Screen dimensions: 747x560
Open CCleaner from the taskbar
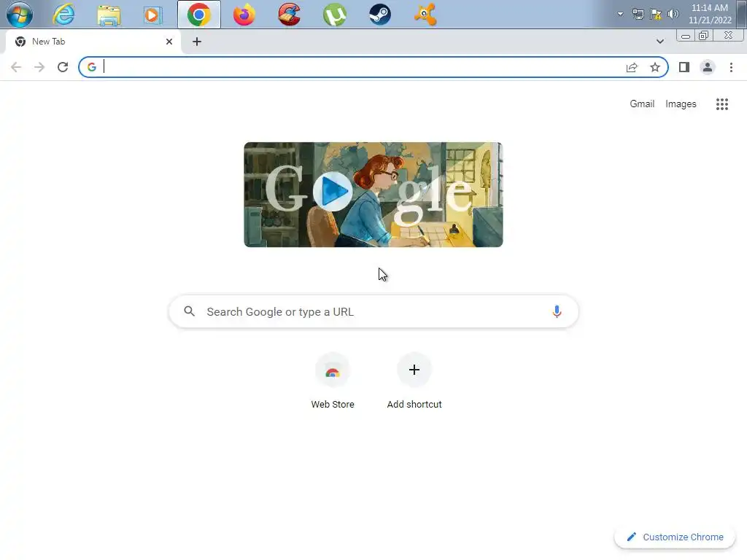[289, 15]
